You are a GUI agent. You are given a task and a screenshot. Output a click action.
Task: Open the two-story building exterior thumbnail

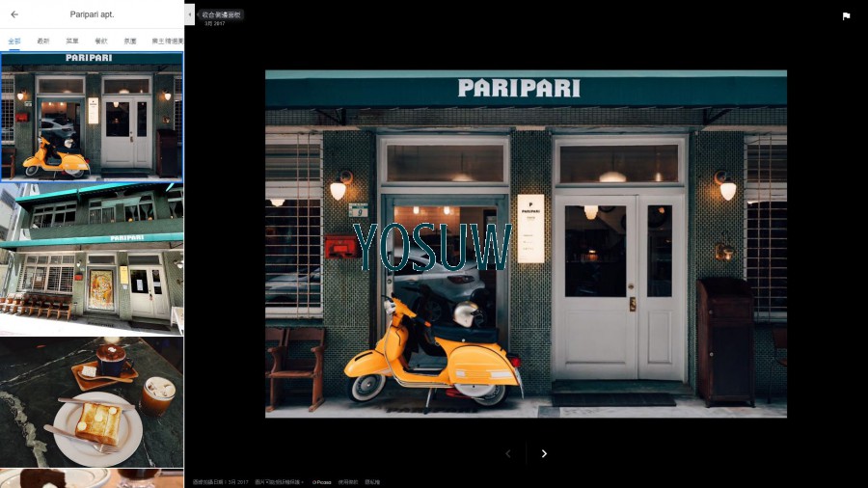pos(92,259)
